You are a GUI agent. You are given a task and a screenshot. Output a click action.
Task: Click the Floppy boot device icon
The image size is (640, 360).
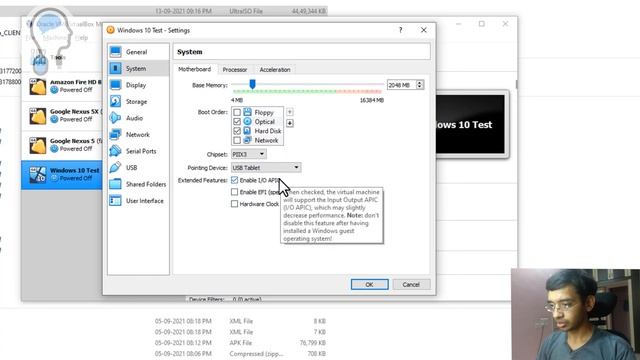pyautogui.click(x=247, y=112)
